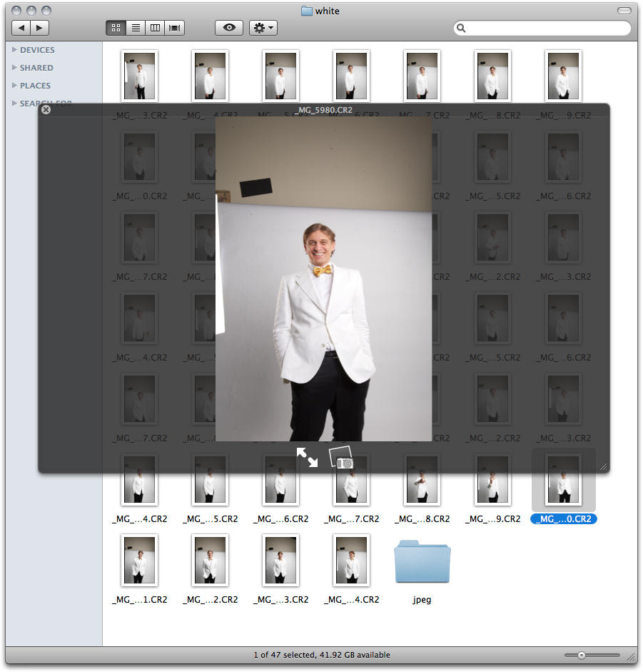Viewport: 643px width, 672px height.
Task: Close the Quick Look preview panel
Action: (x=46, y=110)
